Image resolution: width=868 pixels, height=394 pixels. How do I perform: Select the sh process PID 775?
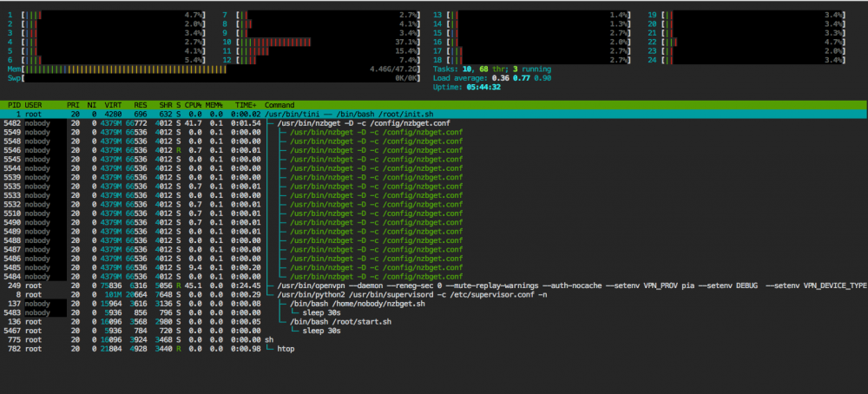point(434,340)
